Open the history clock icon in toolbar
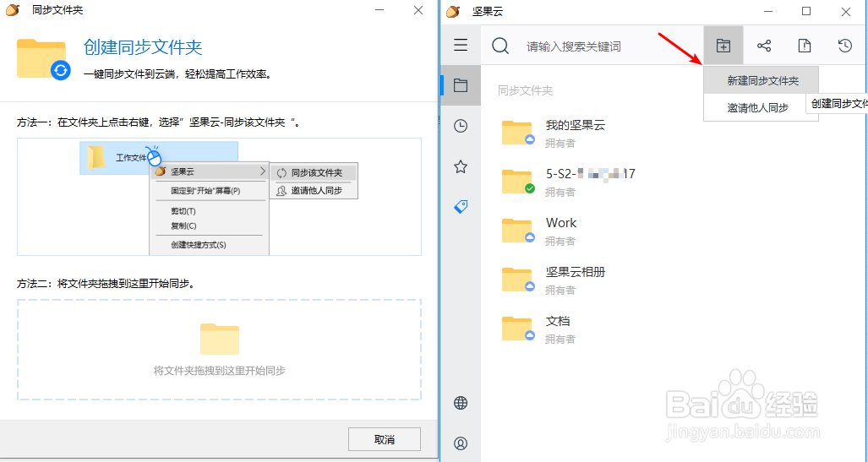 pos(844,46)
